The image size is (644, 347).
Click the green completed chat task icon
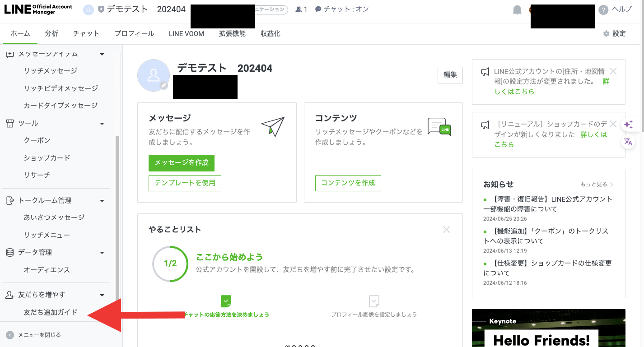click(226, 301)
